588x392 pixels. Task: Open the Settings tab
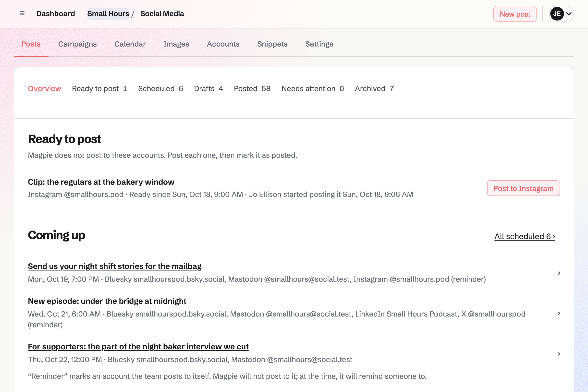click(319, 44)
